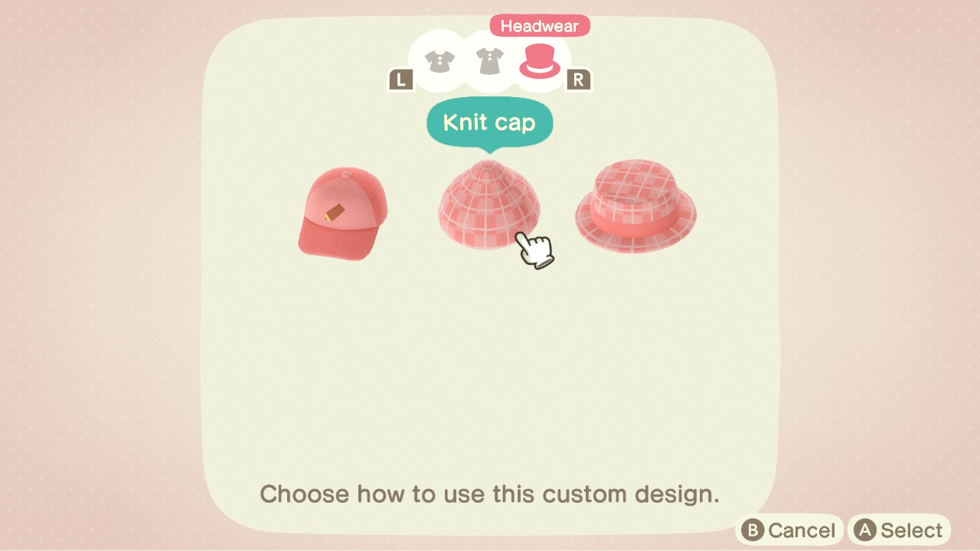980x551 pixels.
Task: Click the teal Knit cap tooltip bubble
Action: point(489,122)
